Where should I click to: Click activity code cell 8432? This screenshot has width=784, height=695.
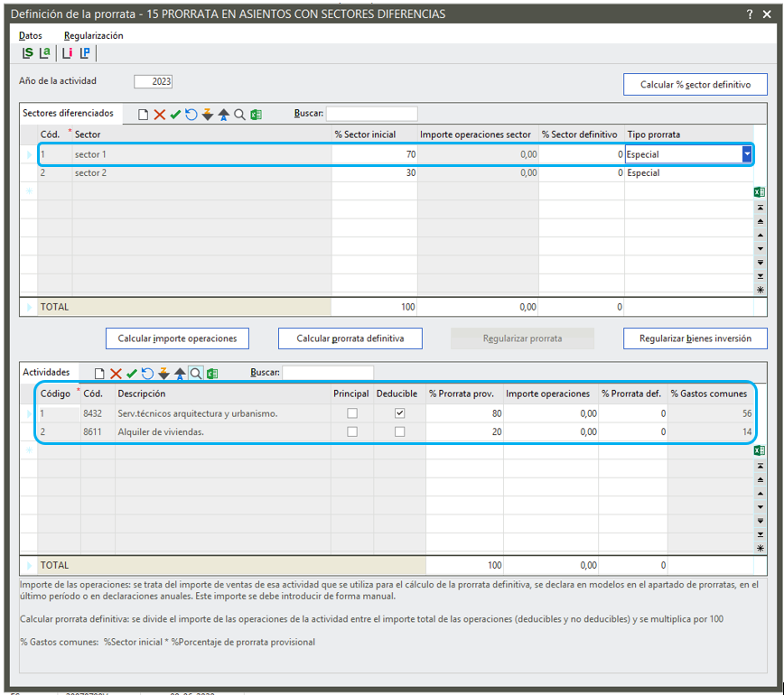coord(98,413)
